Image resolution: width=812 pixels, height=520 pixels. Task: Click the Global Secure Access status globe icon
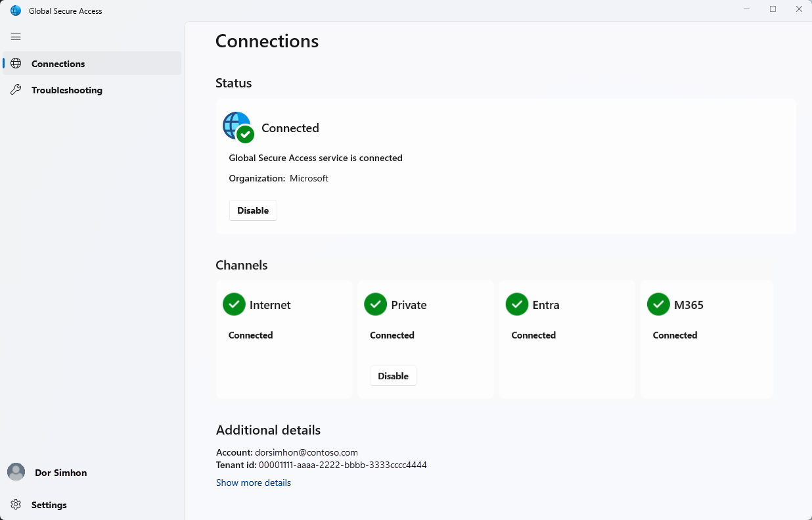click(x=236, y=125)
